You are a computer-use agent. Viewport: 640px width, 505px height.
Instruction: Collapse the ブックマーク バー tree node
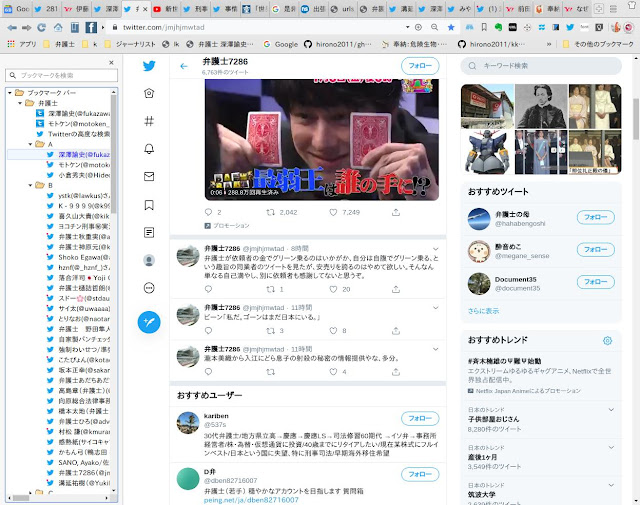[x=10, y=93]
